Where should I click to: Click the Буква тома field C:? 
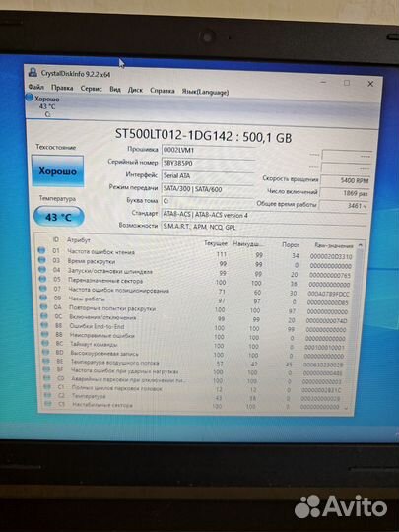point(208,202)
